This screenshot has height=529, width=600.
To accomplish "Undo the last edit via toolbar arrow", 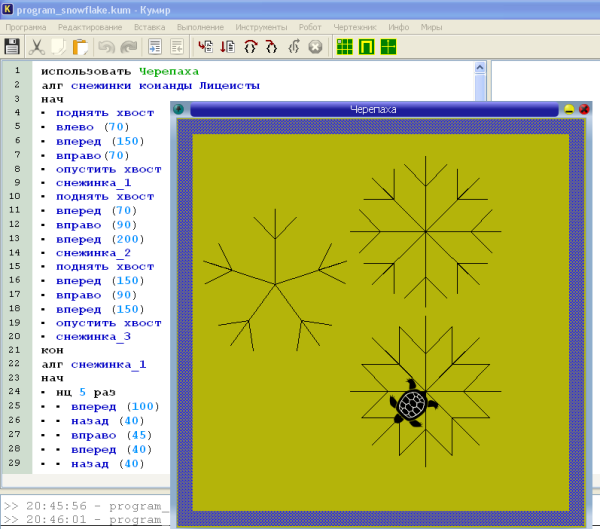I will pyautogui.click(x=107, y=46).
